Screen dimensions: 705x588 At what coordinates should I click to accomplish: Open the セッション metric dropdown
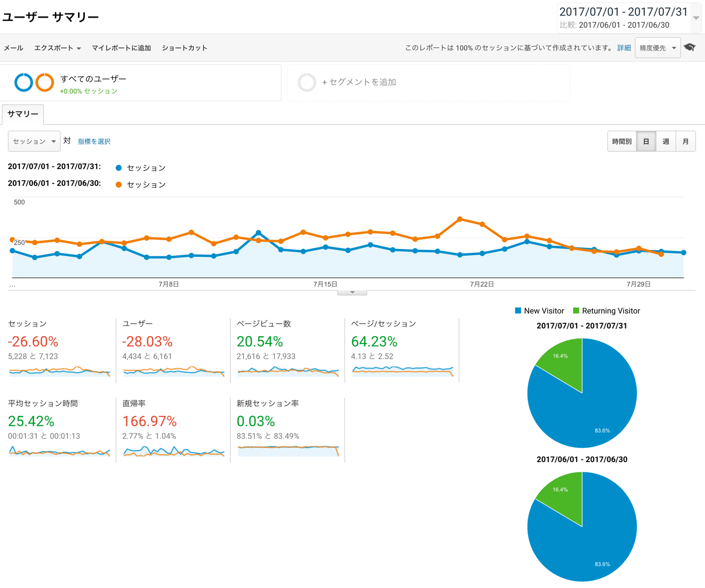(x=34, y=141)
